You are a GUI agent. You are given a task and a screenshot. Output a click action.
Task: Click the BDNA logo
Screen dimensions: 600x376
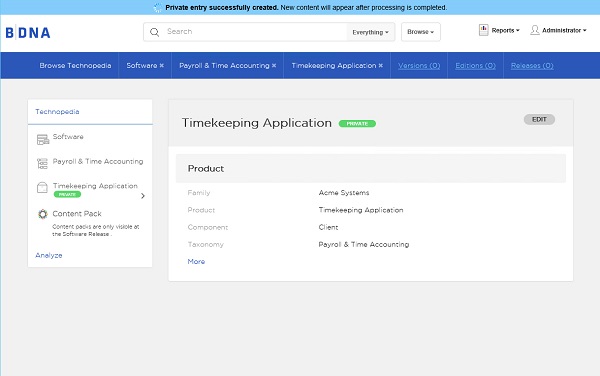click(x=28, y=33)
